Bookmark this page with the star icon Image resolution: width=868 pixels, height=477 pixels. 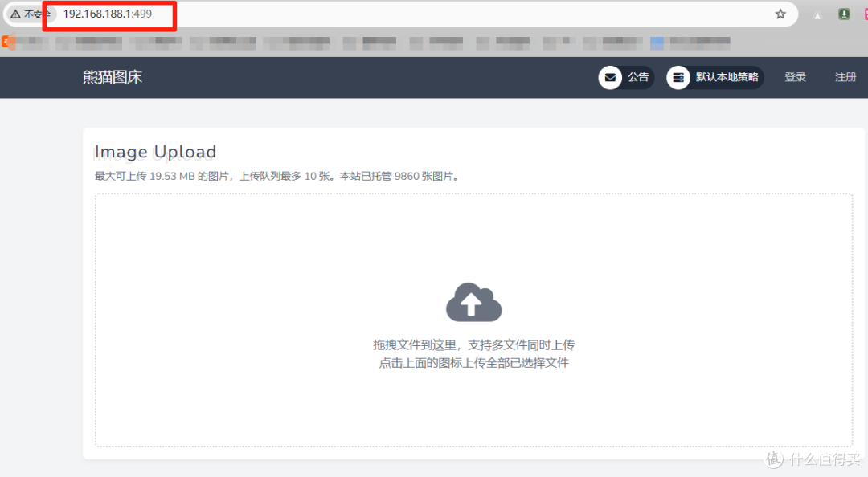[x=780, y=14]
